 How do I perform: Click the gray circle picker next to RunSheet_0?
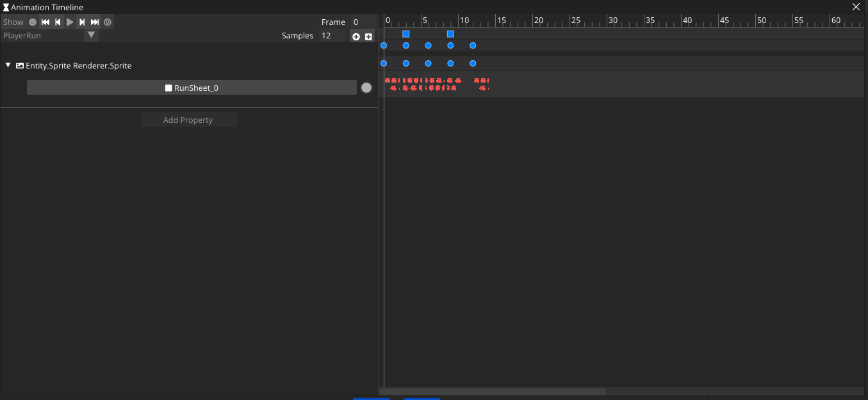point(366,88)
